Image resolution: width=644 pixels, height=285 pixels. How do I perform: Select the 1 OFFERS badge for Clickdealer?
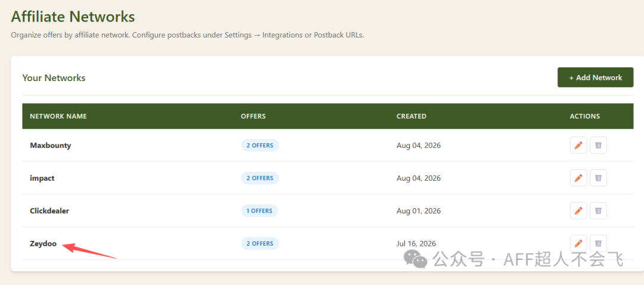tap(259, 210)
